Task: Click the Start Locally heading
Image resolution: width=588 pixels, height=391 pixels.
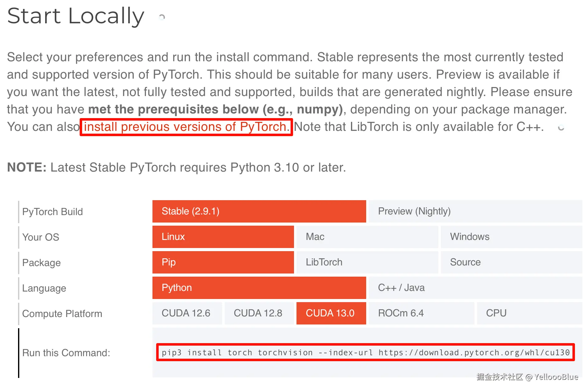Action: 76,16
